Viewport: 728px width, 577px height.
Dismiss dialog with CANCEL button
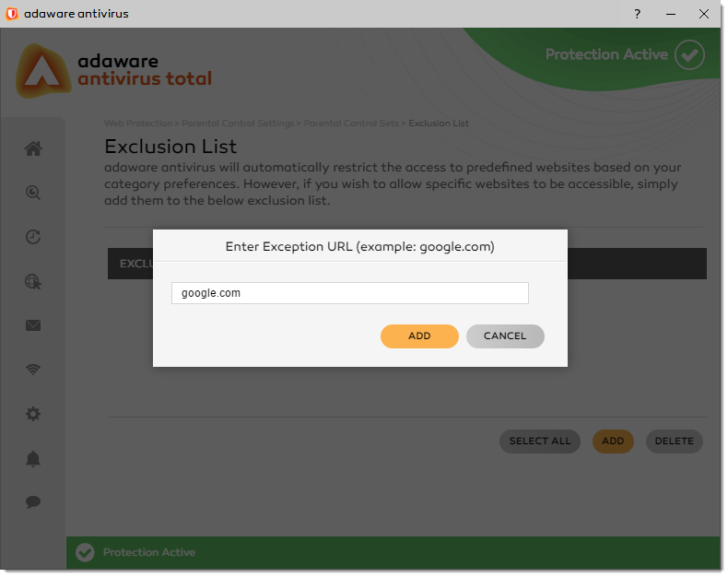click(505, 336)
